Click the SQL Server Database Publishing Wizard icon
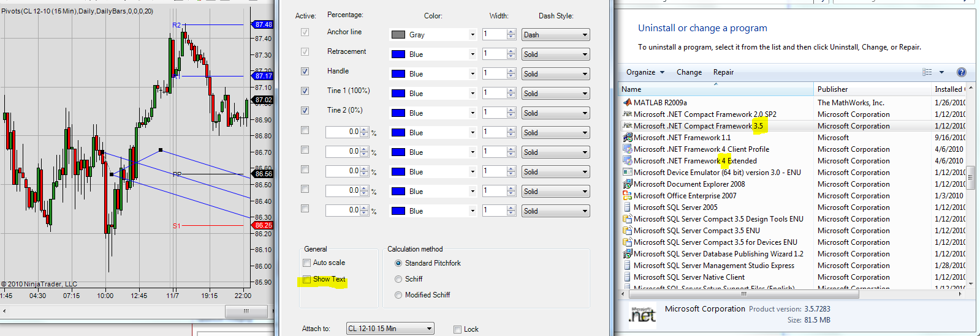The height and width of the screenshot is (336, 980). [627, 254]
